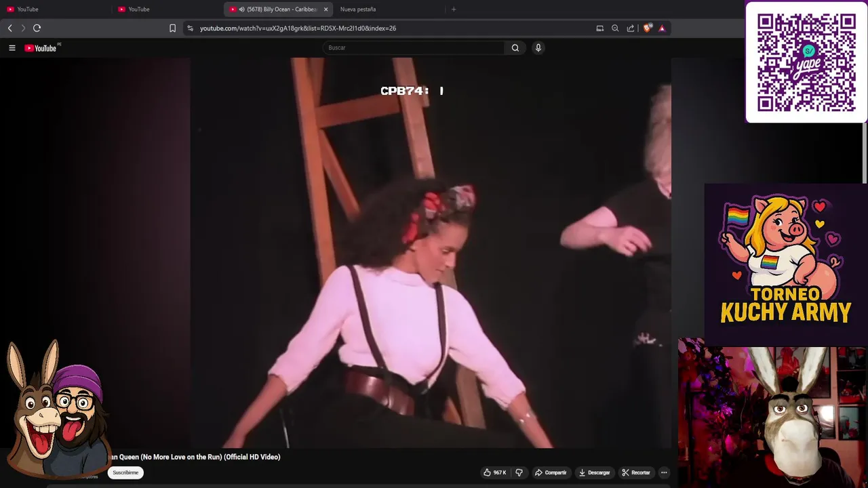Click the Compartir button

pyautogui.click(x=551, y=472)
